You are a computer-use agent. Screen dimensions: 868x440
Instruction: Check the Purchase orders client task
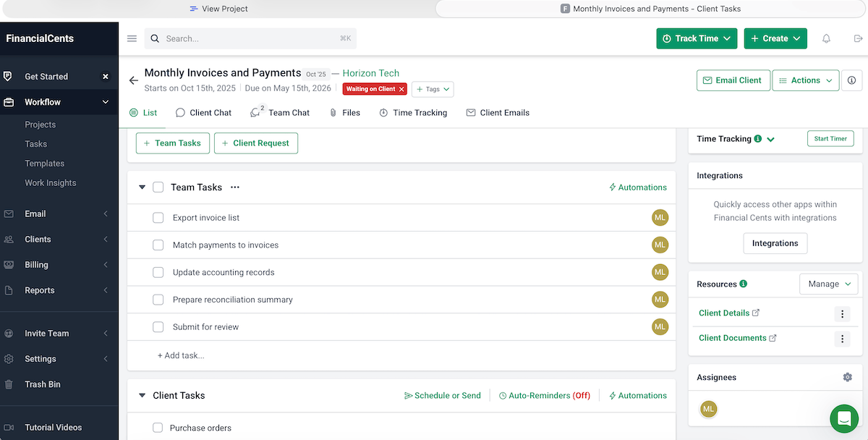click(x=158, y=428)
